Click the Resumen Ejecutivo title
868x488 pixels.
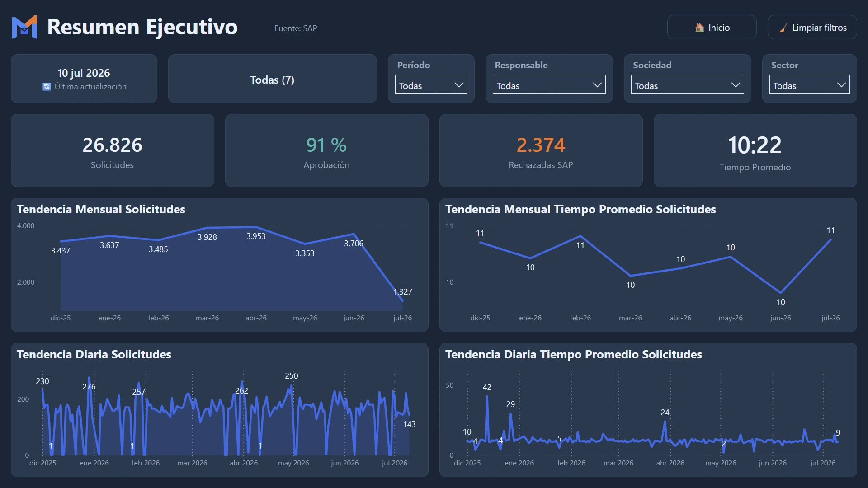(142, 27)
